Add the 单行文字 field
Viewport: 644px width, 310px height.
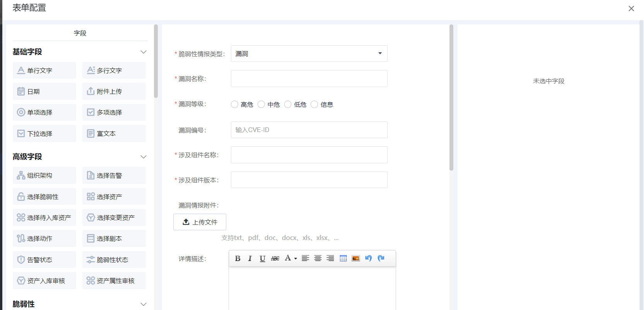click(44, 70)
